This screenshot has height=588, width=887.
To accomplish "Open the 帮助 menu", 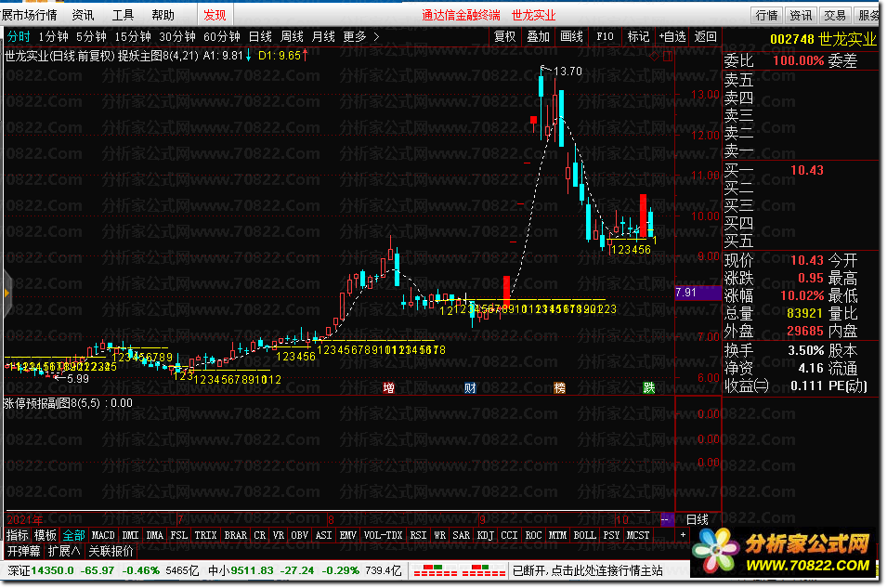I will click(x=163, y=15).
